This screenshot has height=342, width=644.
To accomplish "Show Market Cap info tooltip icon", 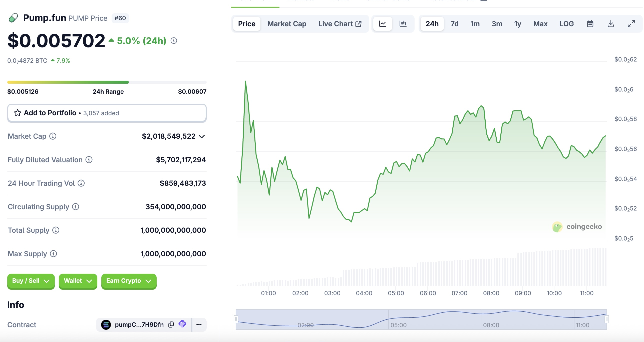I will pos(53,136).
